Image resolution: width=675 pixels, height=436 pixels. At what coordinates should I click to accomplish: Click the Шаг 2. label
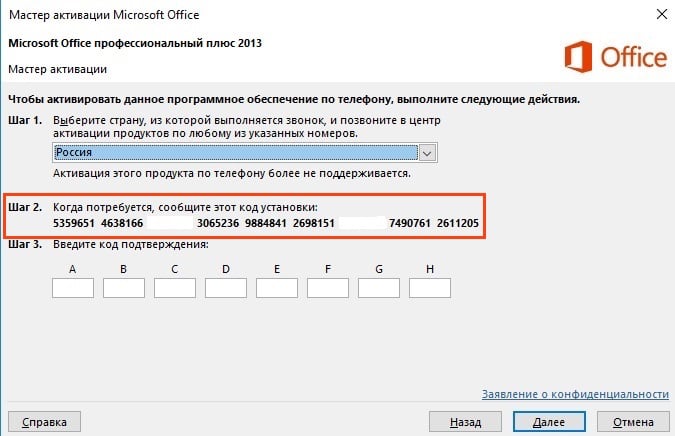[25, 207]
